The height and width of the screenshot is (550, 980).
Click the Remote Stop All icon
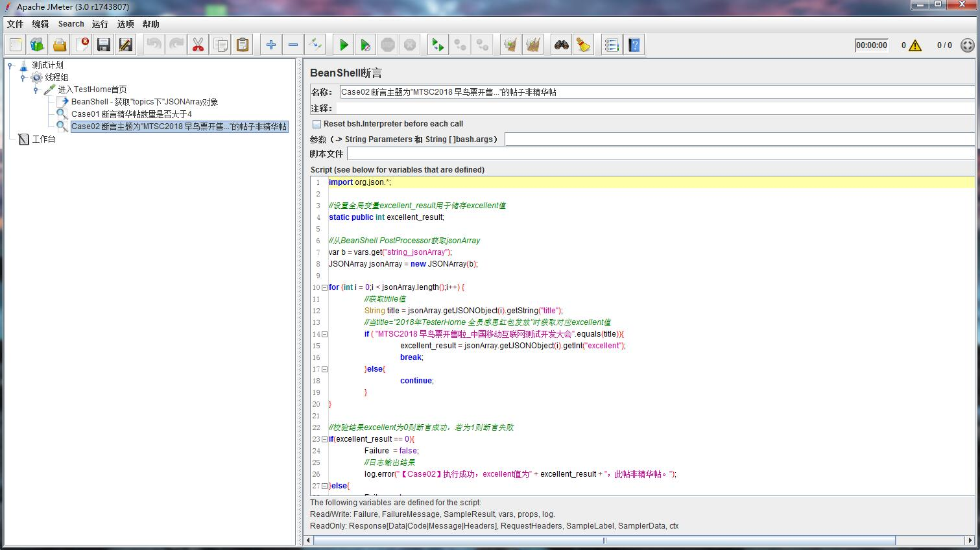pos(460,45)
